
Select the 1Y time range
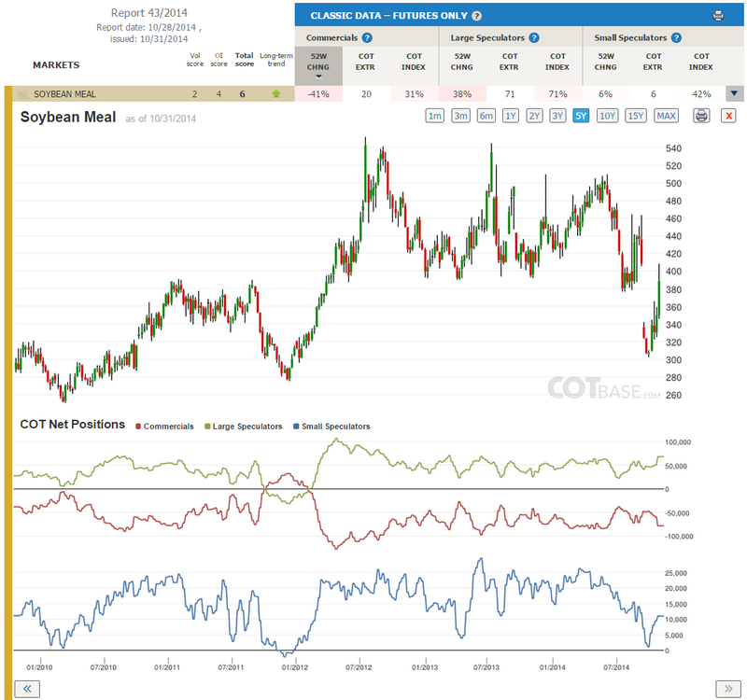pos(511,116)
